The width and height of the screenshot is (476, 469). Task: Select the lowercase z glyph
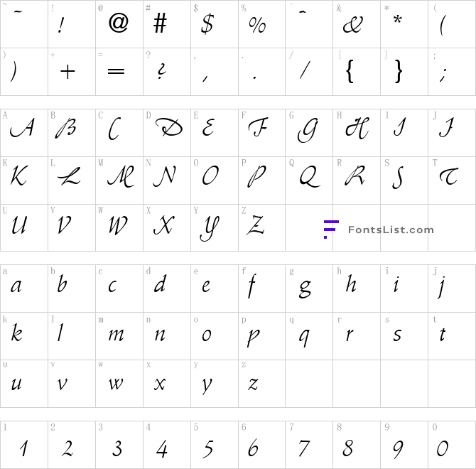[253, 384]
